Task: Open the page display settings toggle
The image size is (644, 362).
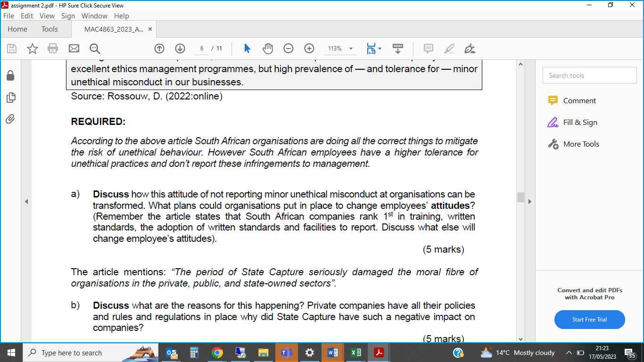Action: pos(371,48)
